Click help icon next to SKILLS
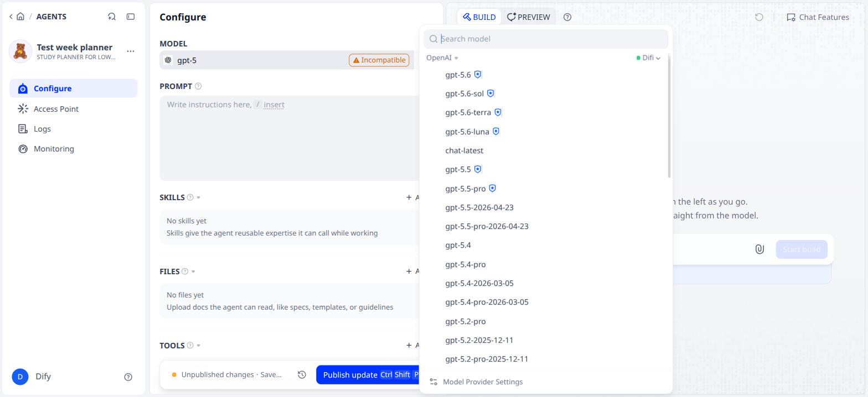The height and width of the screenshot is (397, 868). (190, 197)
